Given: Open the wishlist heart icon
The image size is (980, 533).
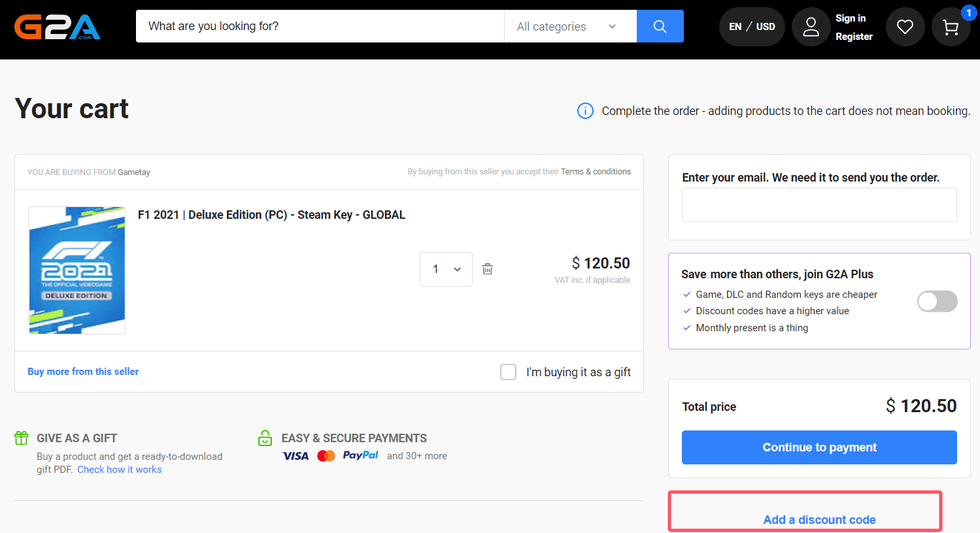Looking at the screenshot, I should [905, 27].
